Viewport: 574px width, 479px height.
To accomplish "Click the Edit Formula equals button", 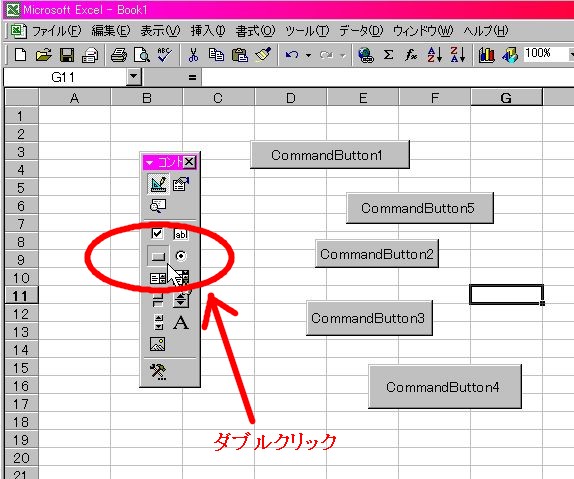I will (192, 77).
